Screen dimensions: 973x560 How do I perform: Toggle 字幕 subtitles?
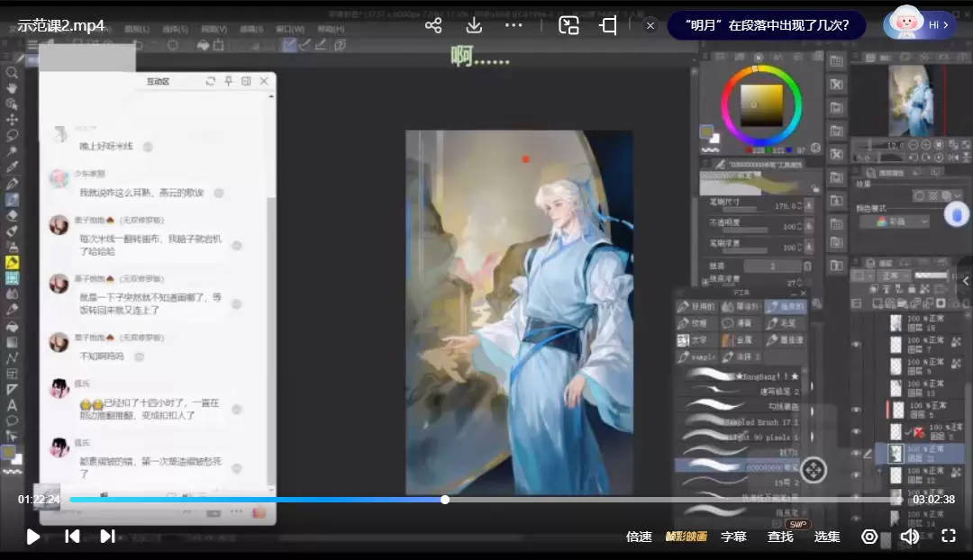pyautogui.click(x=733, y=537)
